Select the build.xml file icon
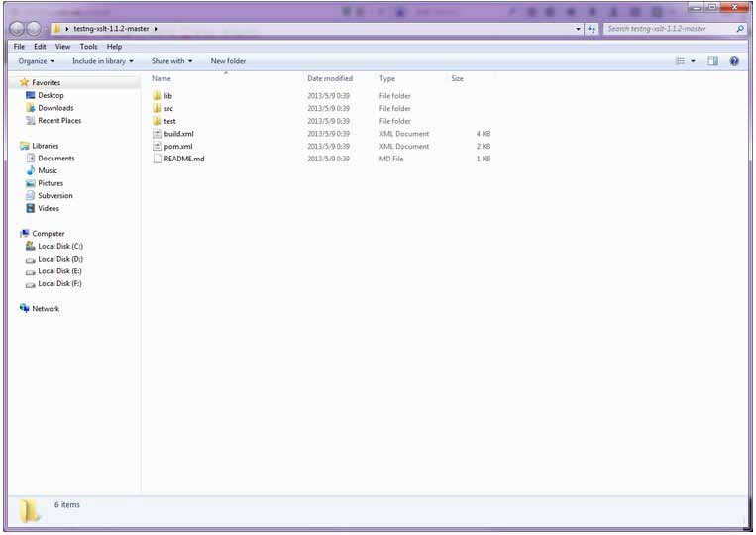 click(x=157, y=134)
